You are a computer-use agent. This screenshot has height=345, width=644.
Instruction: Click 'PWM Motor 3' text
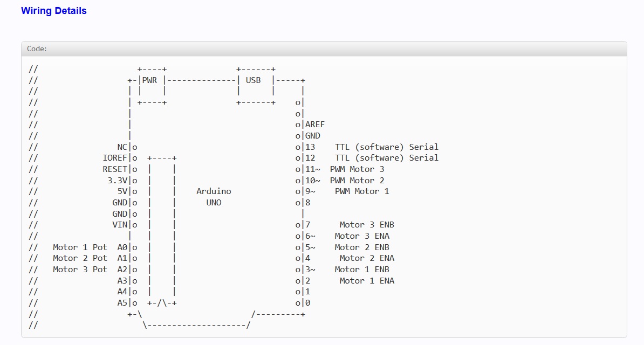pyautogui.click(x=357, y=169)
